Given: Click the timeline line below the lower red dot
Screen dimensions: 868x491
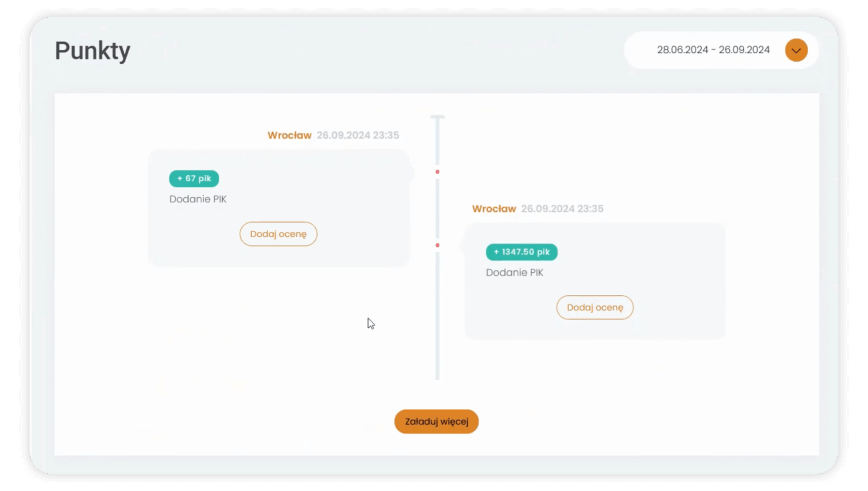Looking at the screenshot, I should [438, 316].
